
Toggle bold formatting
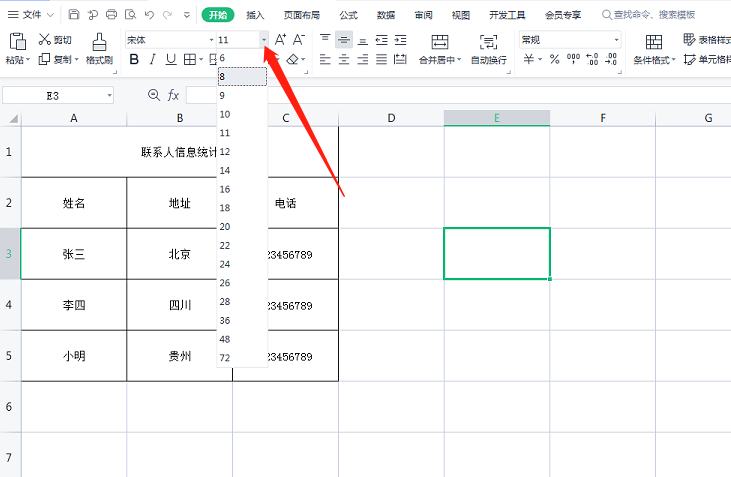134,59
